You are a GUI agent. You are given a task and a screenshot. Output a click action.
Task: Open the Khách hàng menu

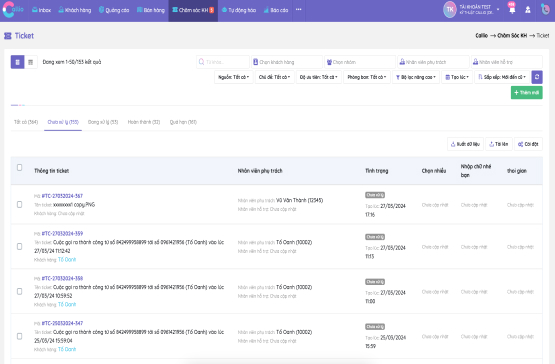coord(75,10)
